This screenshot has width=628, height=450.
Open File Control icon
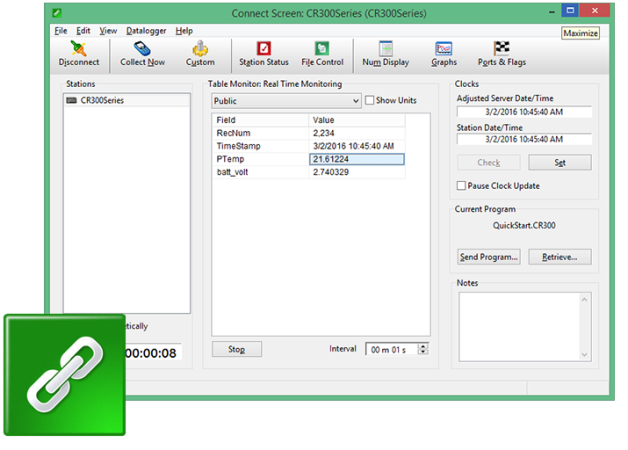point(322,48)
